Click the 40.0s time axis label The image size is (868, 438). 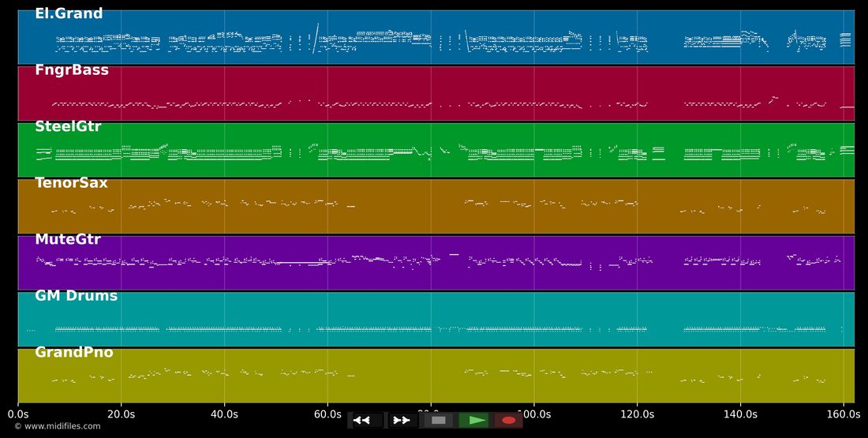[x=224, y=414]
